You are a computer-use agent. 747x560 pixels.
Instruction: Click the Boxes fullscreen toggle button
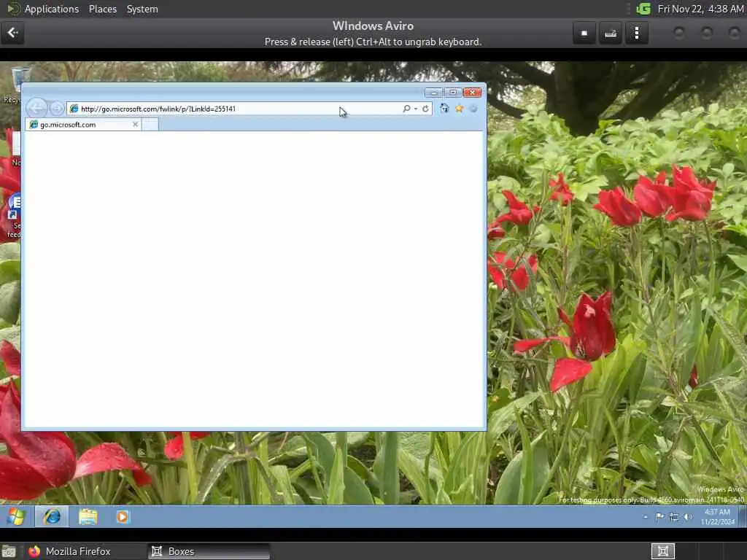[x=584, y=33]
